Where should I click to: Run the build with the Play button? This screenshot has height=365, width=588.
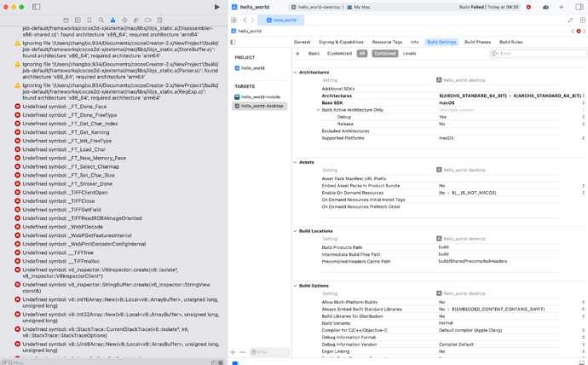[216, 7]
